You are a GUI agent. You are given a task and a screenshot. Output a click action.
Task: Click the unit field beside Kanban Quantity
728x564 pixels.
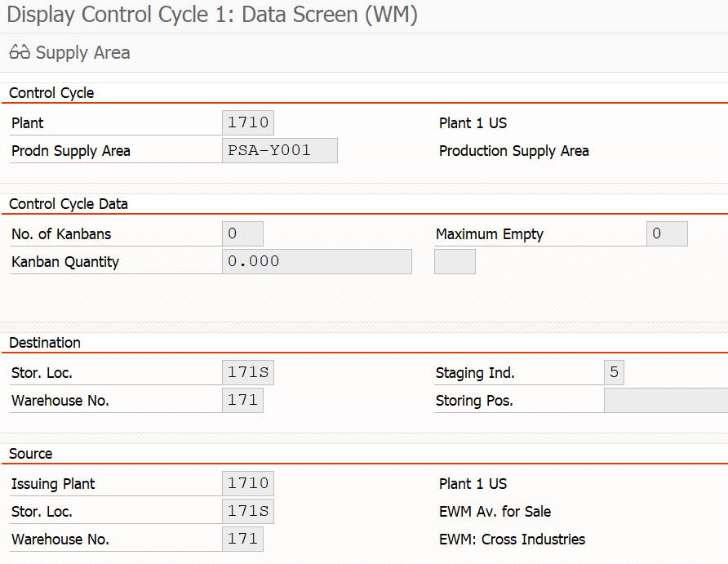[x=455, y=261]
